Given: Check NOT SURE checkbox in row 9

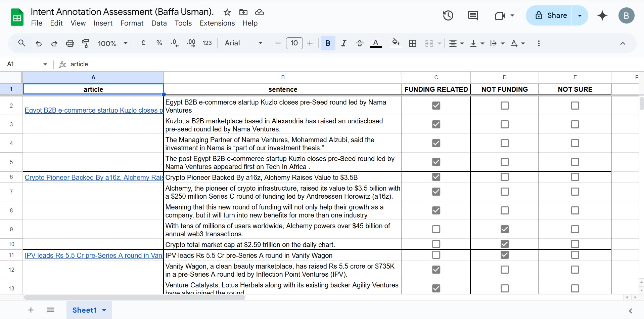Looking at the screenshot, I should (575, 229).
